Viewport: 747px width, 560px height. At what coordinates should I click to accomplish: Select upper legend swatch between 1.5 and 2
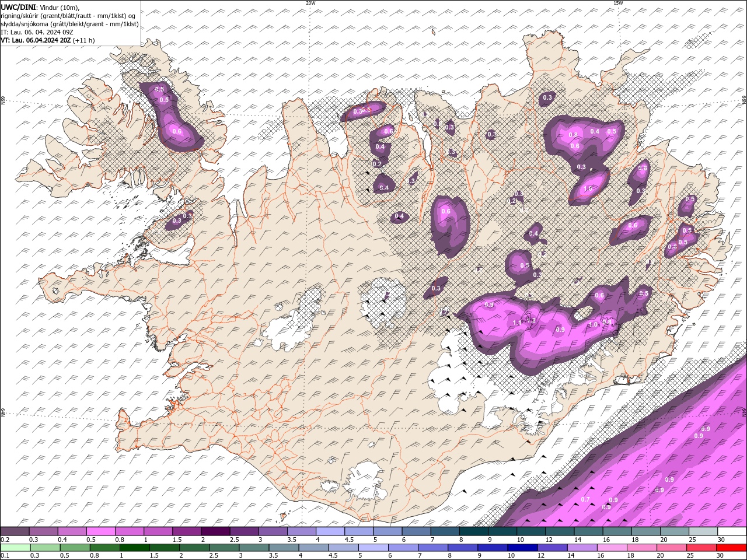click(187, 531)
